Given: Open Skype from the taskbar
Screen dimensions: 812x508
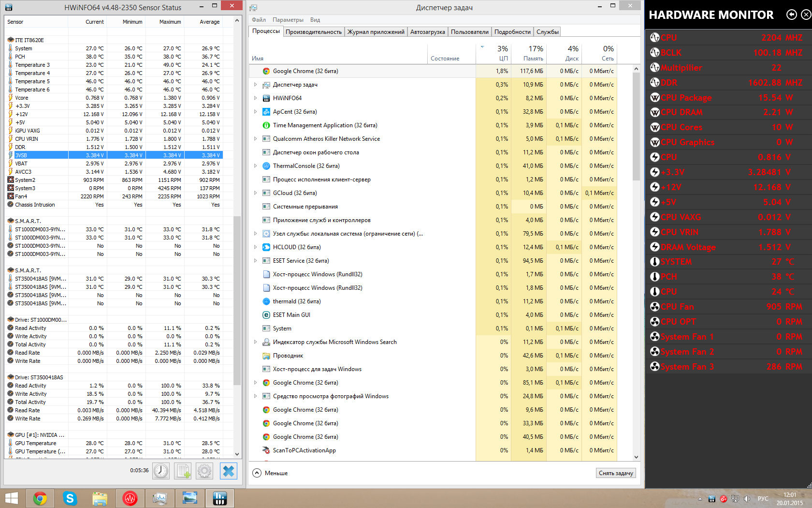Looking at the screenshot, I should pyautogui.click(x=70, y=498).
